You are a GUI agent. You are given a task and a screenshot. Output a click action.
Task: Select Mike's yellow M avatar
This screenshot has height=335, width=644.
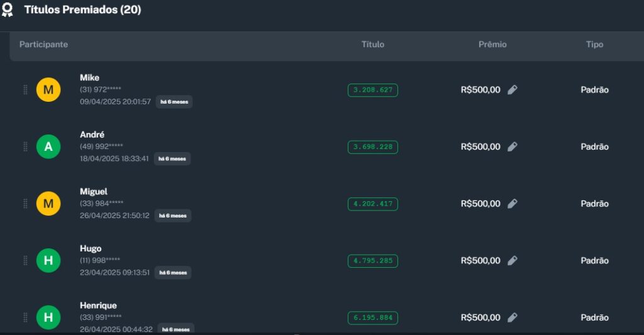point(48,90)
